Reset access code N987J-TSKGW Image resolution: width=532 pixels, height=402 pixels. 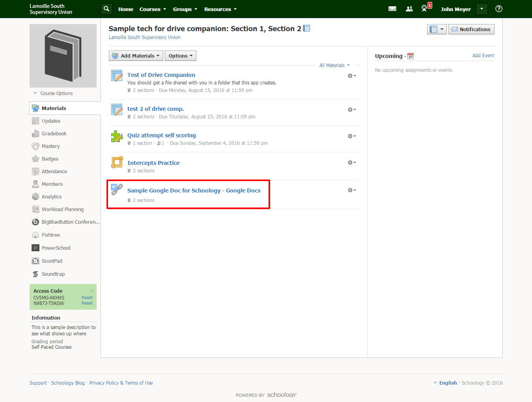point(87,303)
